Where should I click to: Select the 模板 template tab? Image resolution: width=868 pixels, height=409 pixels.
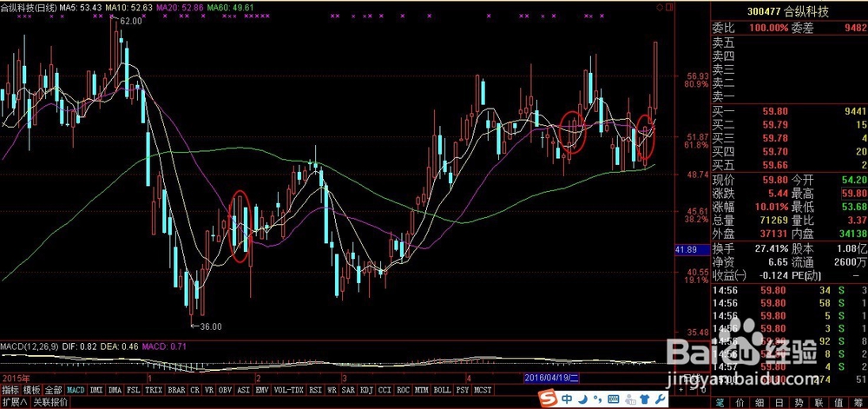31,390
